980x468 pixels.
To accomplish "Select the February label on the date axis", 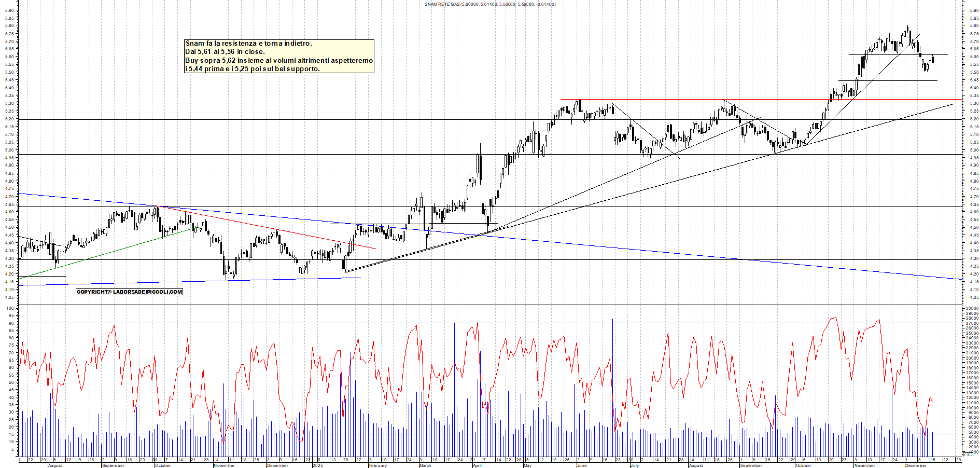I will point(377,465).
